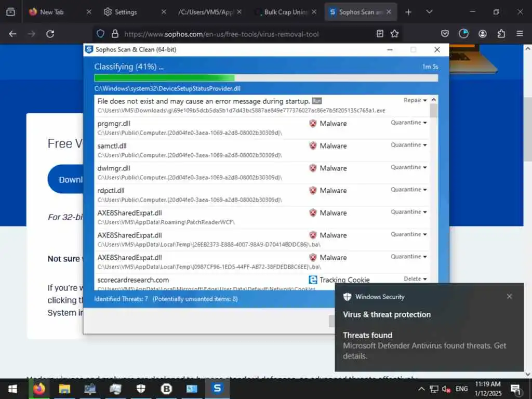Open Quarantine dropdown for rdpctl.dll
This screenshot has width=532, height=399.
[x=408, y=190]
